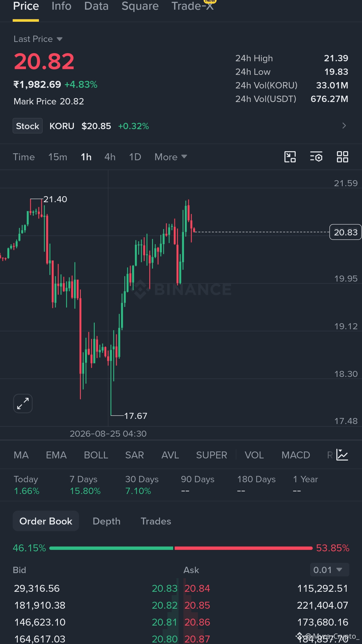
Task: Open the chart drawing tools icon
Action: coord(290,157)
